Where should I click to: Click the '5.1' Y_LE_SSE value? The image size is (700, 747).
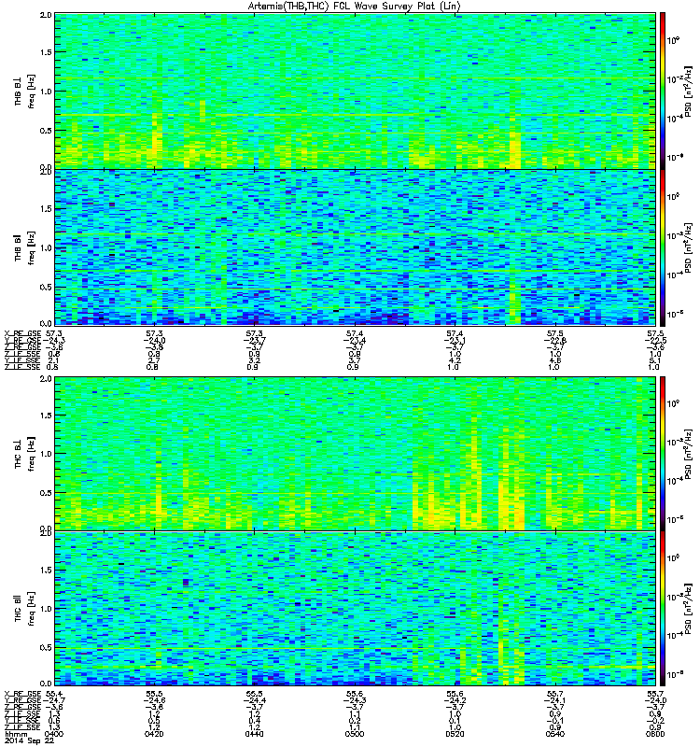655,360
